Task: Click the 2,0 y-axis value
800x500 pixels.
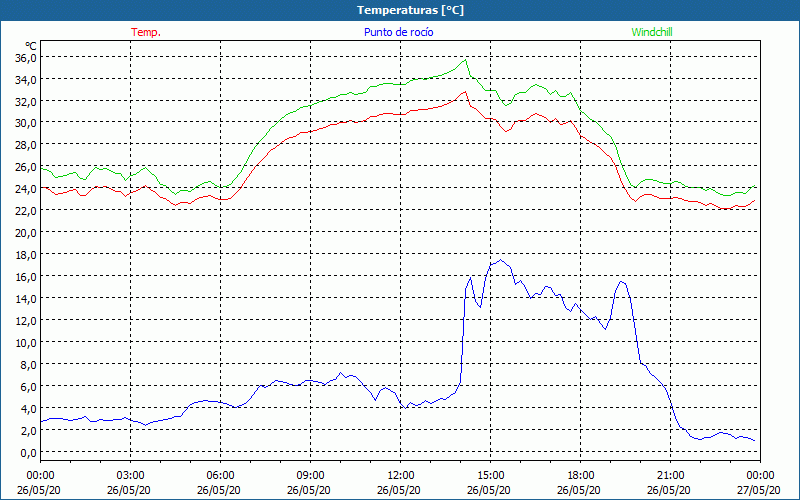Action: coord(28,430)
